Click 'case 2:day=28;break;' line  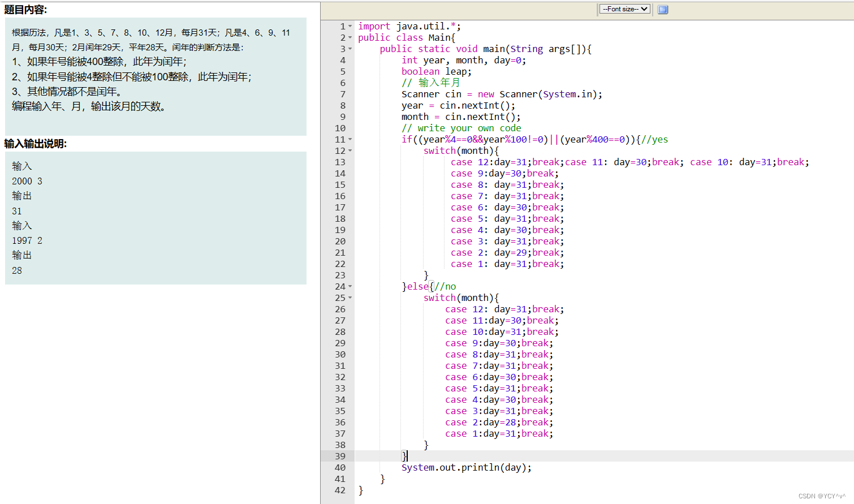pos(499,422)
